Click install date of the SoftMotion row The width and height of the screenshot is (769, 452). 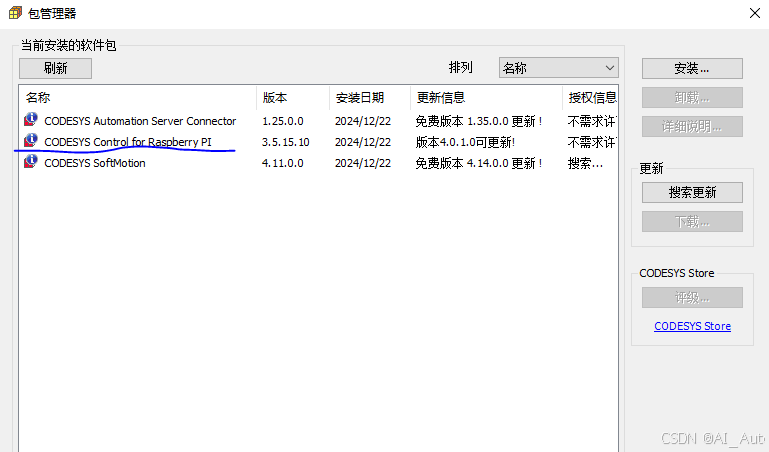point(363,163)
